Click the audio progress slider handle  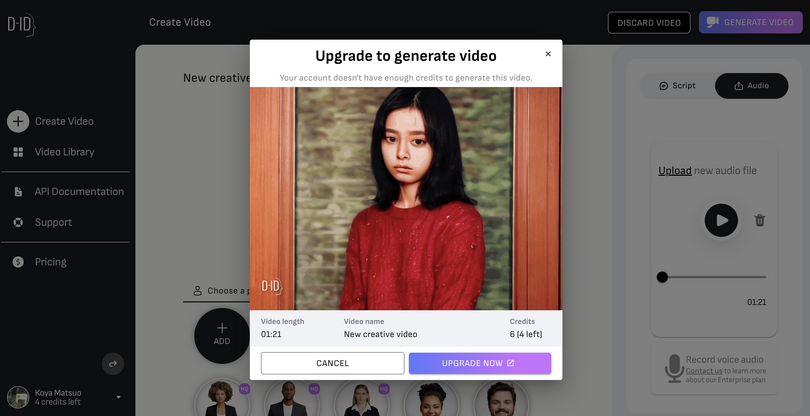click(x=662, y=278)
